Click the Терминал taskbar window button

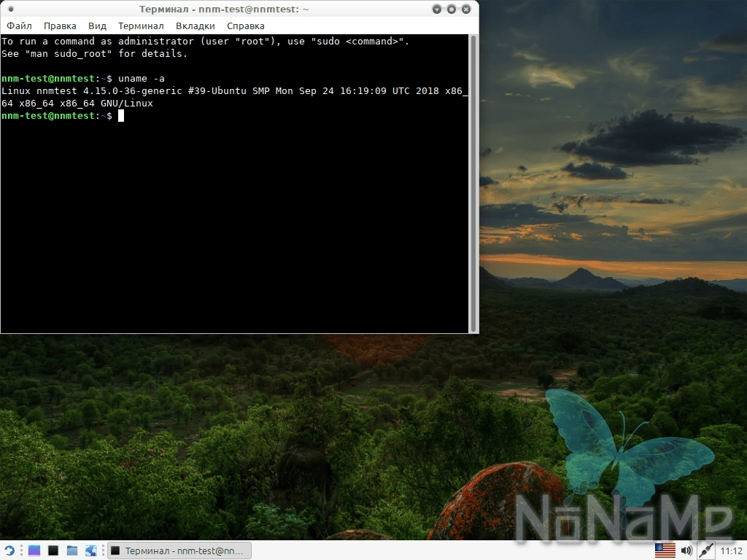tap(179, 551)
